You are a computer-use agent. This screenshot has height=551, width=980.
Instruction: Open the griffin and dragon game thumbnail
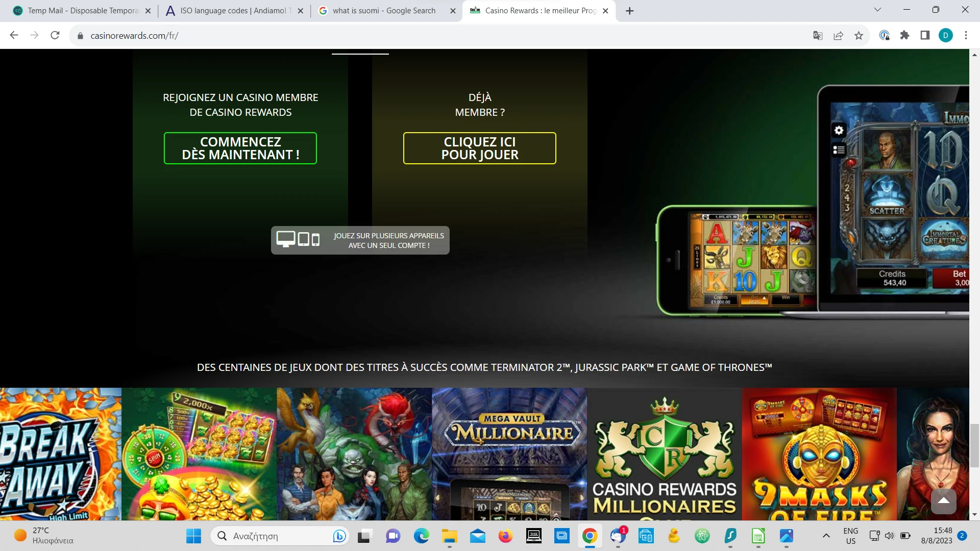point(354,454)
